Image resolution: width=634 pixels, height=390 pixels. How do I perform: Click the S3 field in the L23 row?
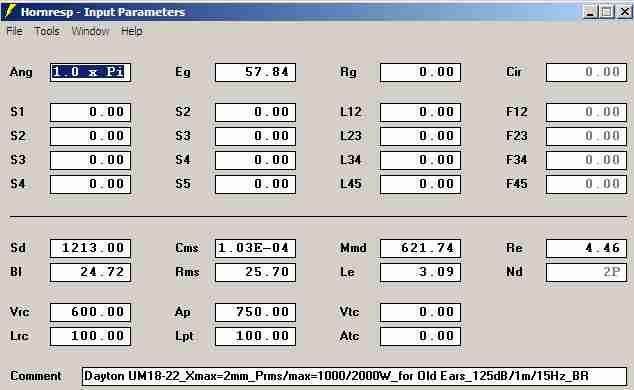click(x=255, y=136)
